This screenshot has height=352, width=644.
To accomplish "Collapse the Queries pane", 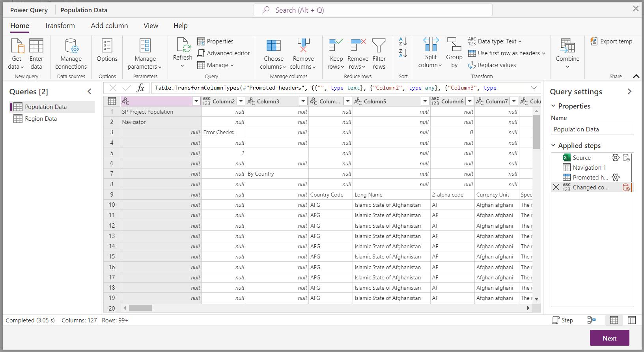I will pos(90,92).
